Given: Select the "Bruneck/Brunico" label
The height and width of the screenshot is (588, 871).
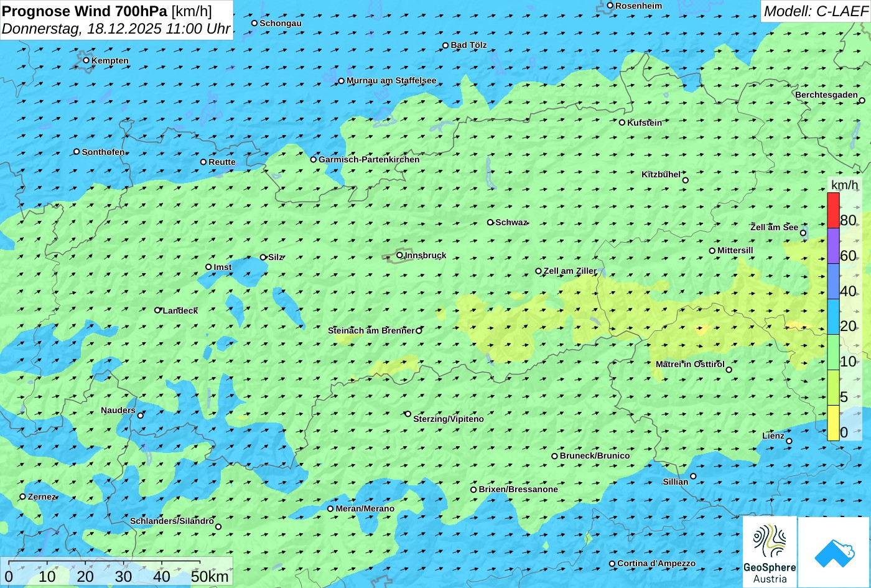Looking at the screenshot, I should click(x=595, y=455).
